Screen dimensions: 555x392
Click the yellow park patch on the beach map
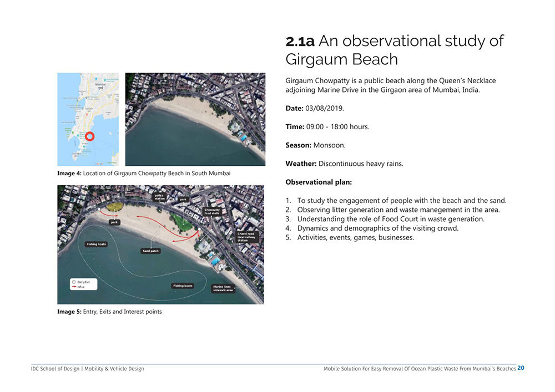(114, 207)
